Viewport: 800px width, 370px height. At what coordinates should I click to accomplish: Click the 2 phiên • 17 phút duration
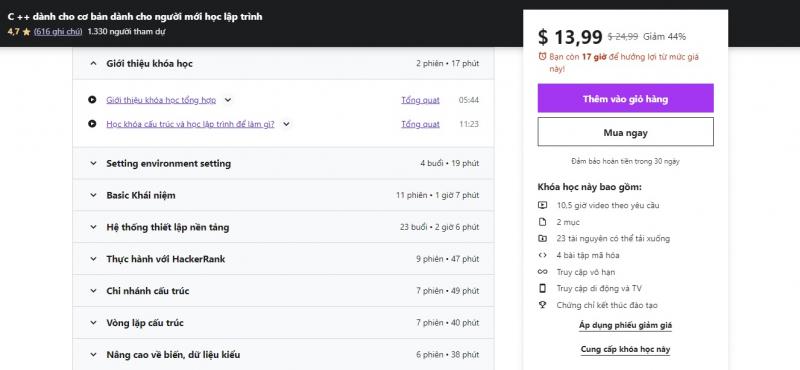(447, 63)
